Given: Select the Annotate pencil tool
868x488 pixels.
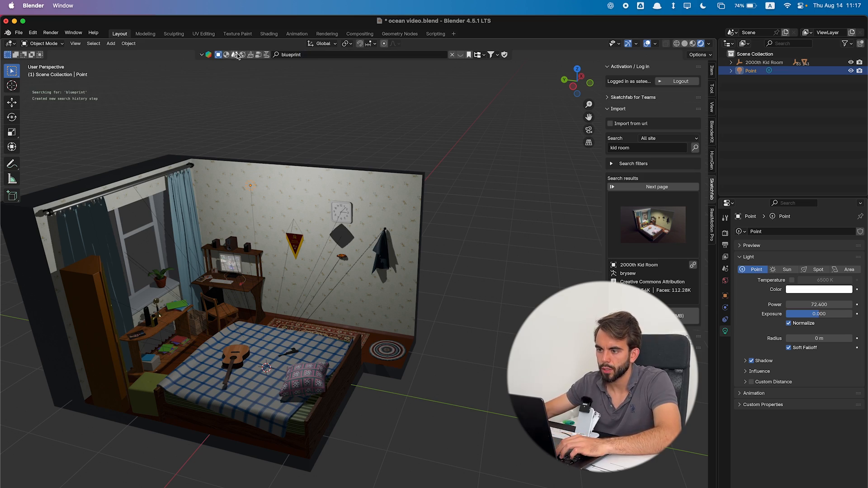Looking at the screenshot, I should [x=12, y=164].
